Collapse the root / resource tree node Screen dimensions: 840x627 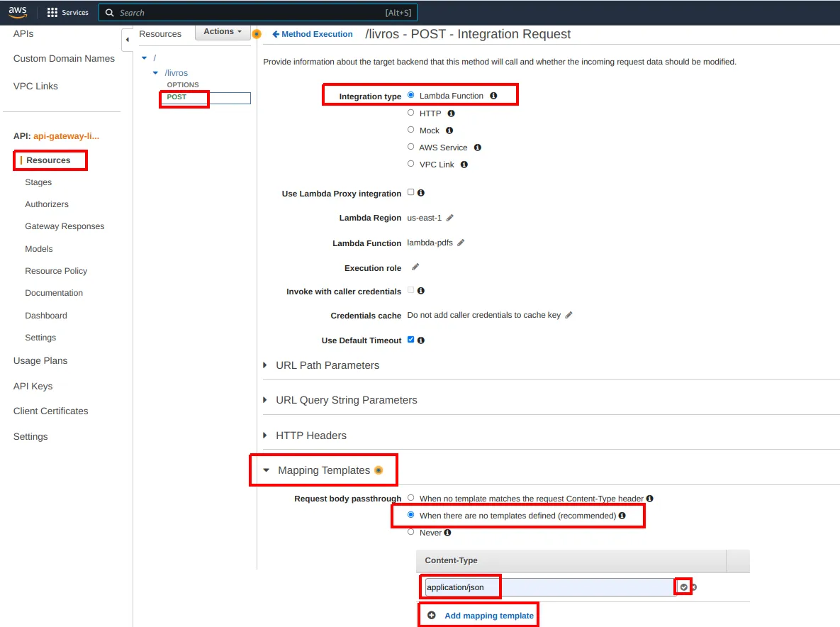click(144, 58)
